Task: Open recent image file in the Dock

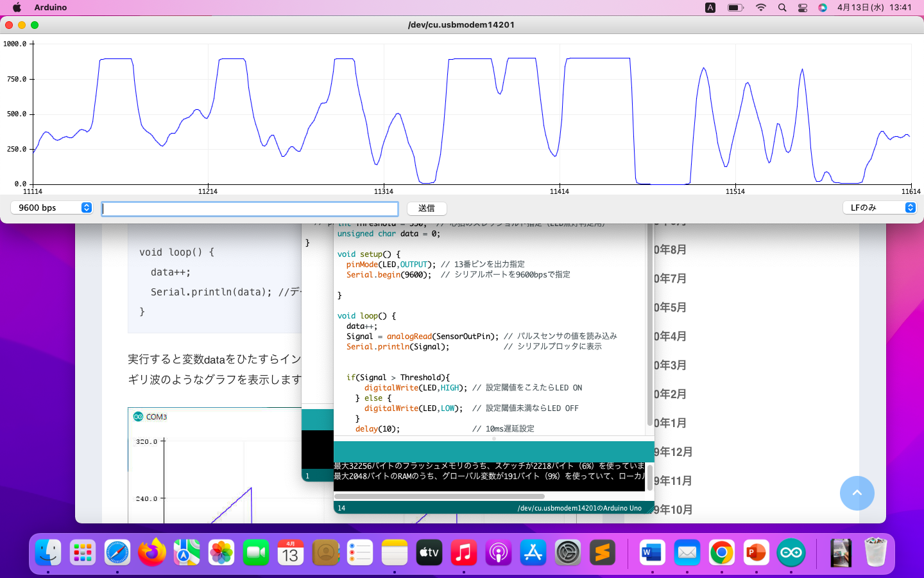Action: (841, 552)
